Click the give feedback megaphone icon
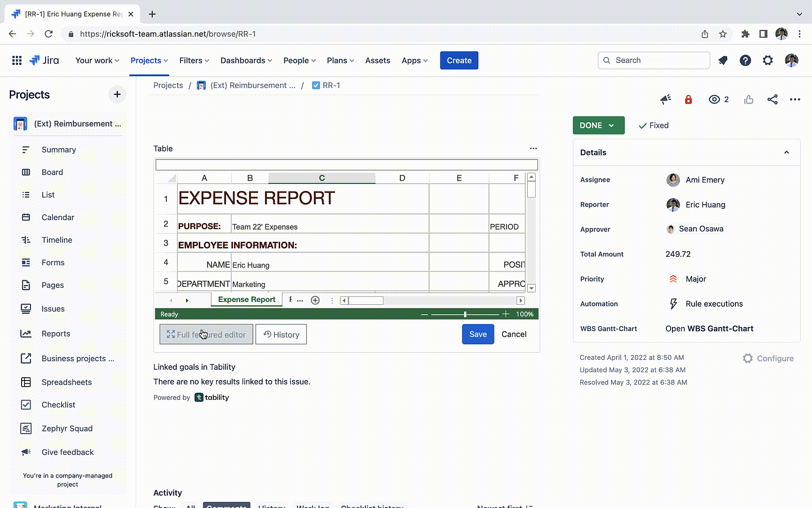 [665, 99]
